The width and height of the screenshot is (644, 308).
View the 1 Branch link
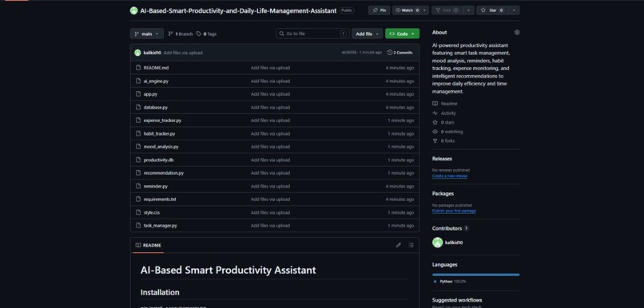pos(181,34)
